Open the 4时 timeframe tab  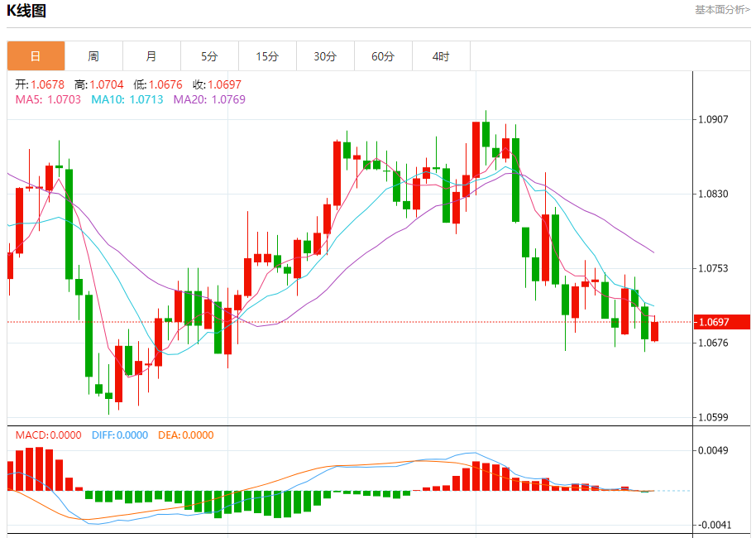pos(441,56)
